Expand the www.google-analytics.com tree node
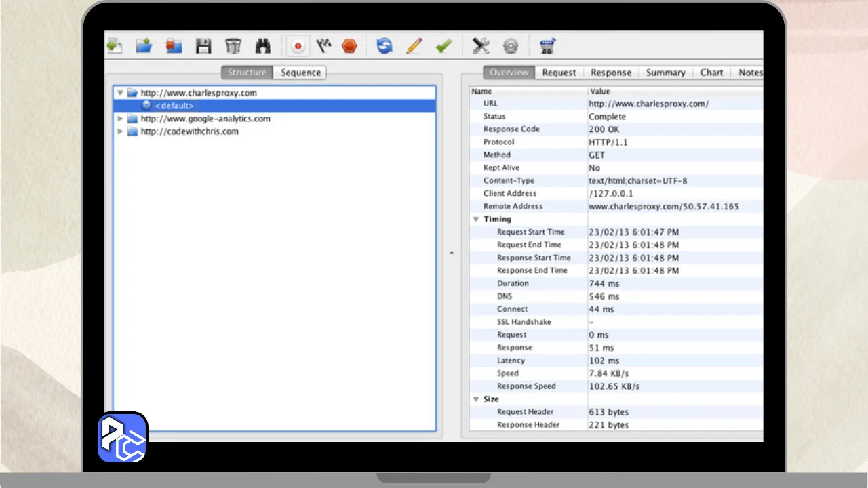The width and height of the screenshot is (868, 488). (121, 119)
